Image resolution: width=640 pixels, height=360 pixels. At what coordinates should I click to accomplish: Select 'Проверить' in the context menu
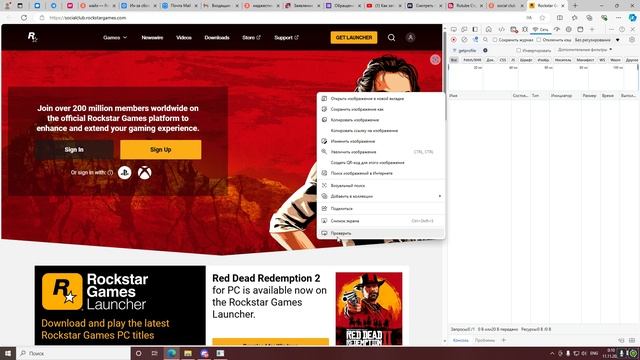381,233
